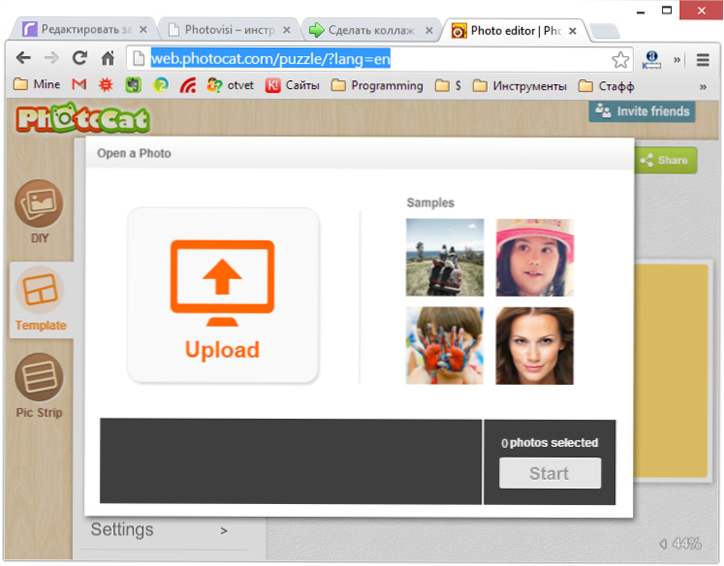Select the Template mode icon
This screenshot has width=724, height=566.
tap(40, 289)
